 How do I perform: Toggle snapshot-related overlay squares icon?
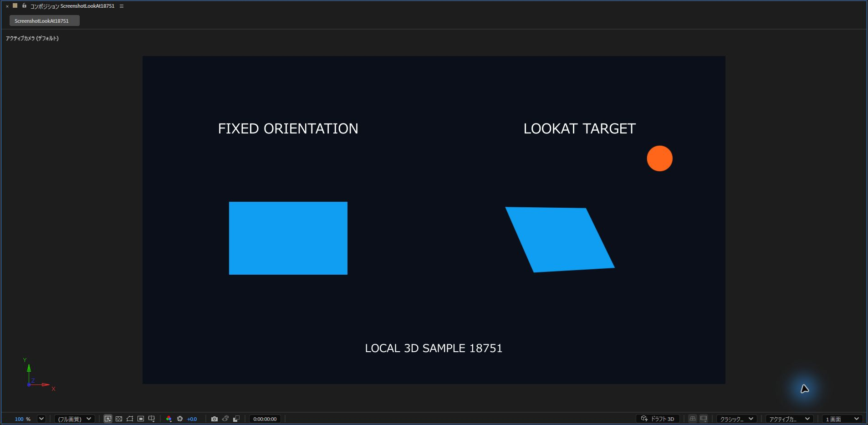tap(236, 419)
